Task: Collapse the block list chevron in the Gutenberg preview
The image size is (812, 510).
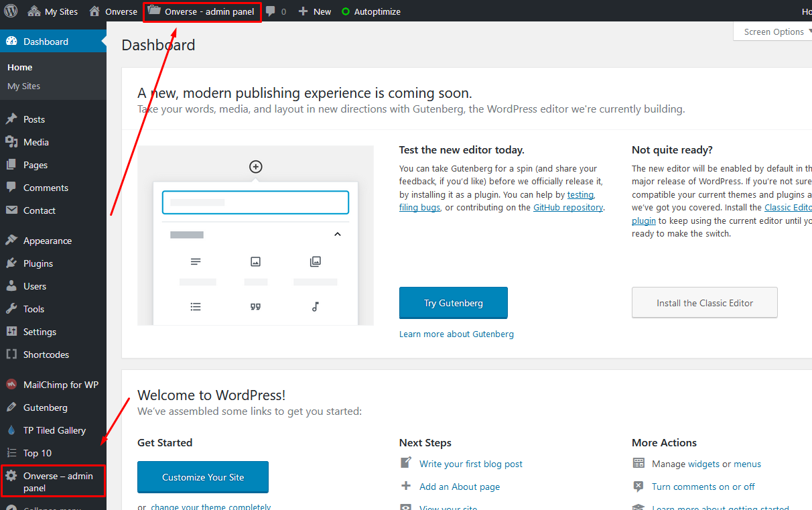Action: [x=338, y=234]
